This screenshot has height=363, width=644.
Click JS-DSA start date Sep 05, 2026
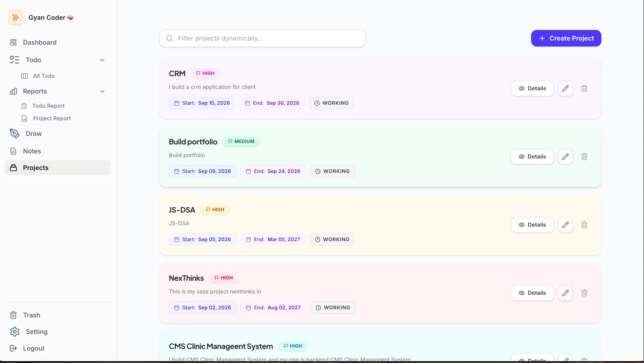click(202, 240)
